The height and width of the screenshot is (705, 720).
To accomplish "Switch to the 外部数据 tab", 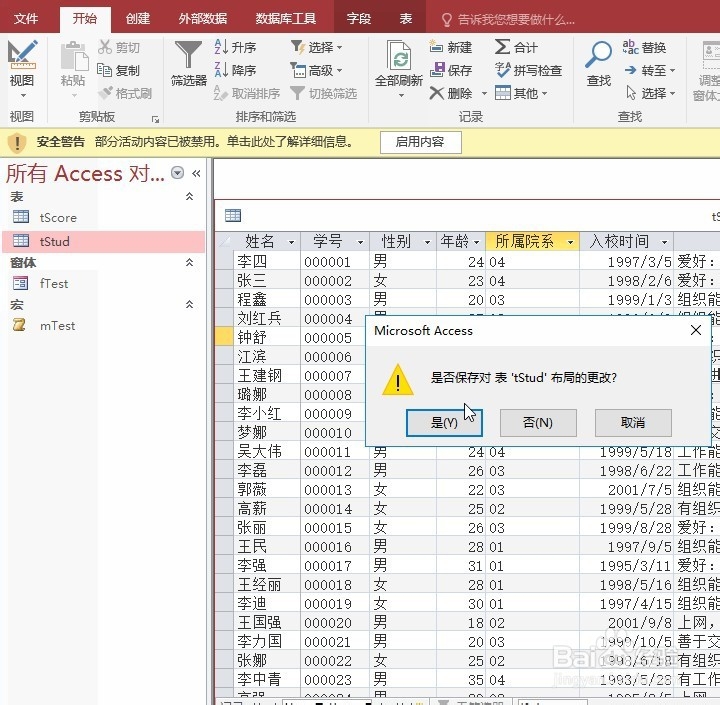I will 203,19.
